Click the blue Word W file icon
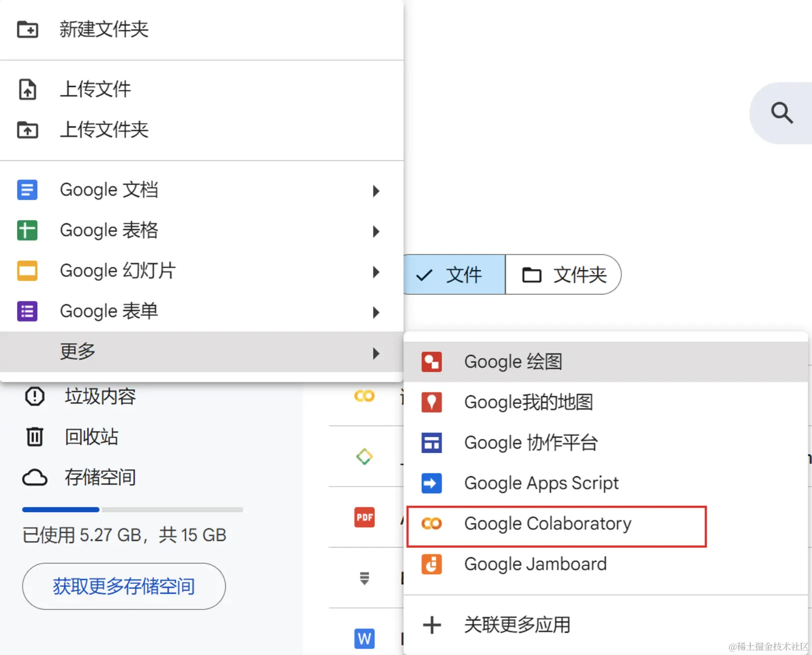Viewport: 812px width, 655px height. [x=364, y=639]
